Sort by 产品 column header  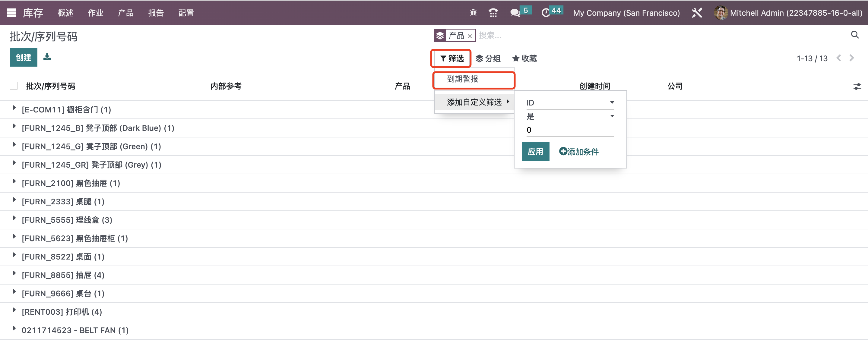pos(402,86)
